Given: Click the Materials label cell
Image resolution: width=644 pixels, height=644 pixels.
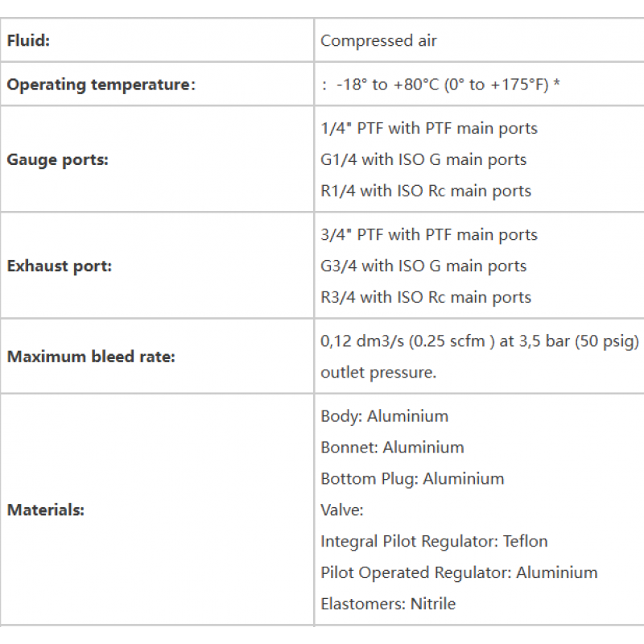Looking at the screenshot, I should click(157, 510).
